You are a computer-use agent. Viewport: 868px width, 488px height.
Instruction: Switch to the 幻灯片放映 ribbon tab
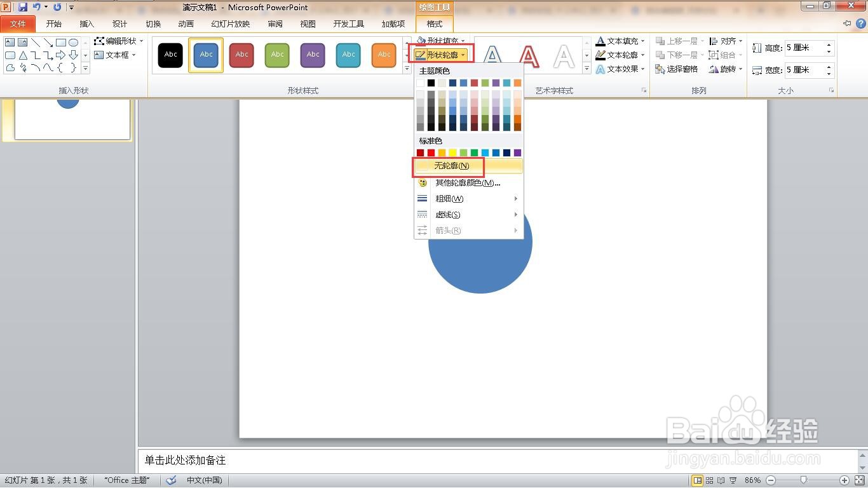pyautogui.click(x=231, y=24)
